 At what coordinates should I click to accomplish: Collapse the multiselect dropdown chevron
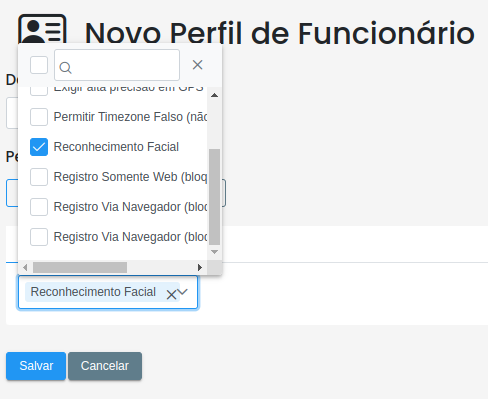[183, 292]
